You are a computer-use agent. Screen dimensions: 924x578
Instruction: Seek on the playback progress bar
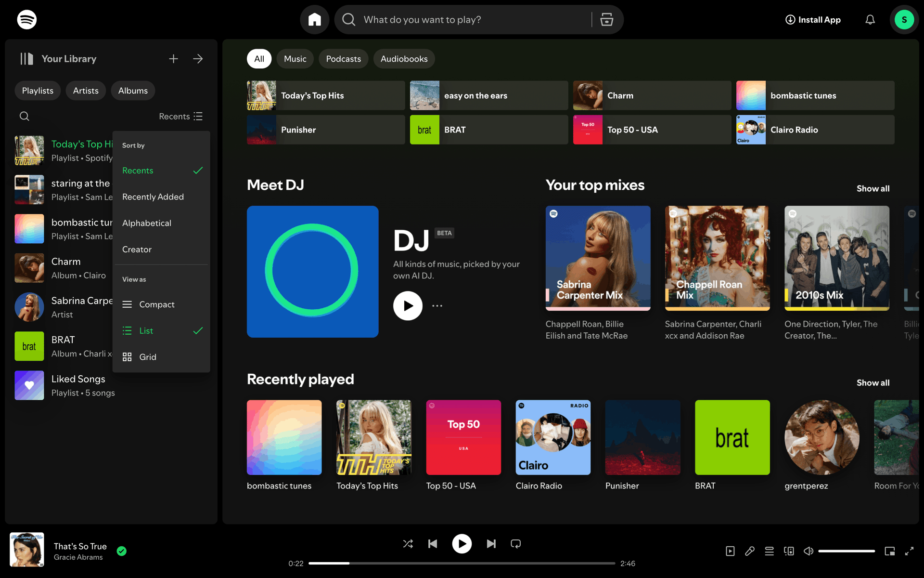click(462, 563)
